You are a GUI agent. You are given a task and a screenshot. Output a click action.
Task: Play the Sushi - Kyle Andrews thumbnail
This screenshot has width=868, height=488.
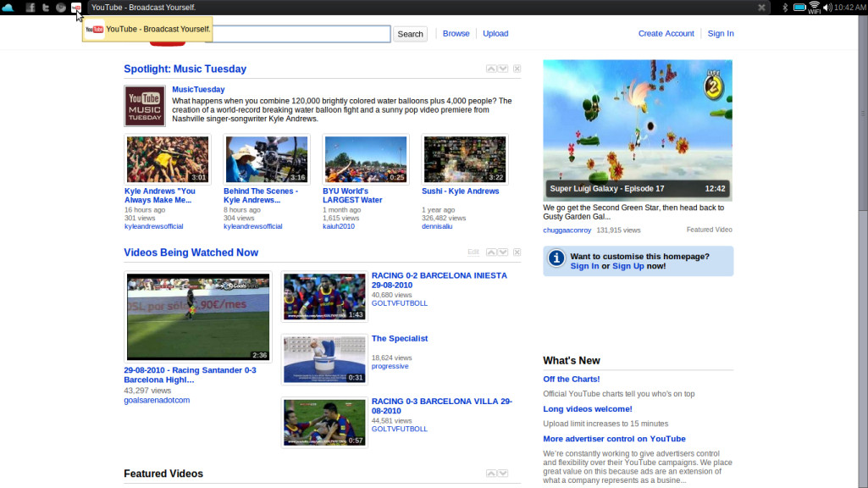(x=465, y=159)
